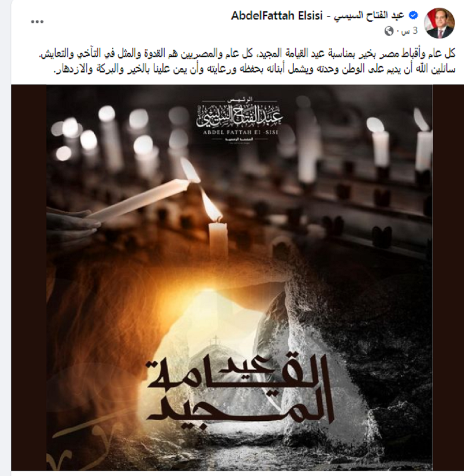This screenshot has height=476, width=464.
Task: Open the AbdelFattah Elsisi page name link
Action: [277, 15]
